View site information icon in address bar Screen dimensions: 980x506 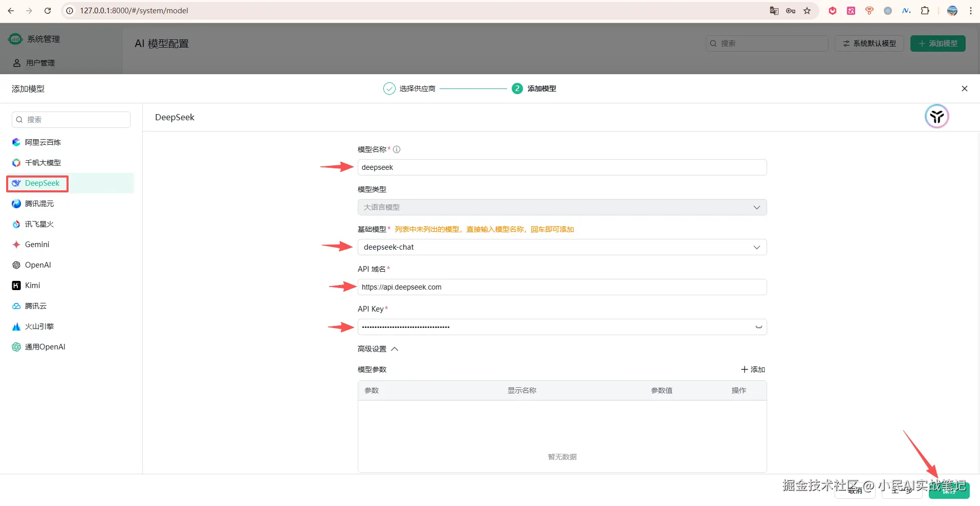(x=70, y=11)
